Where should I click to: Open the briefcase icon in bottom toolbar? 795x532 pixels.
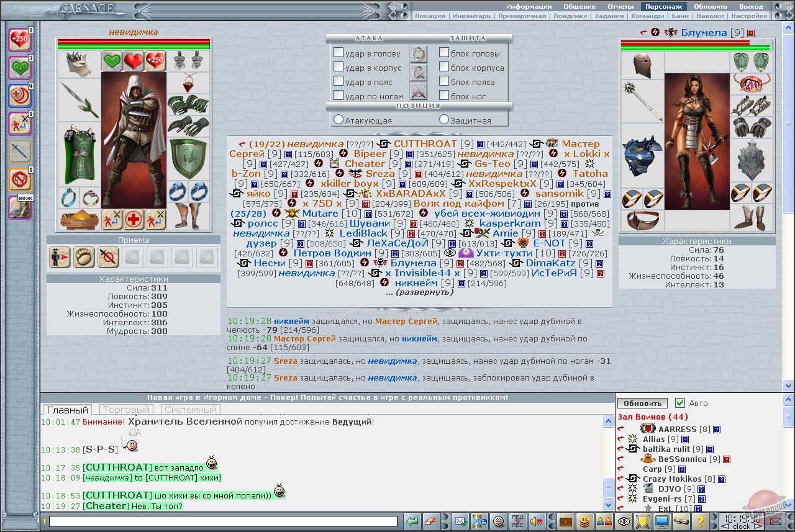566,521
